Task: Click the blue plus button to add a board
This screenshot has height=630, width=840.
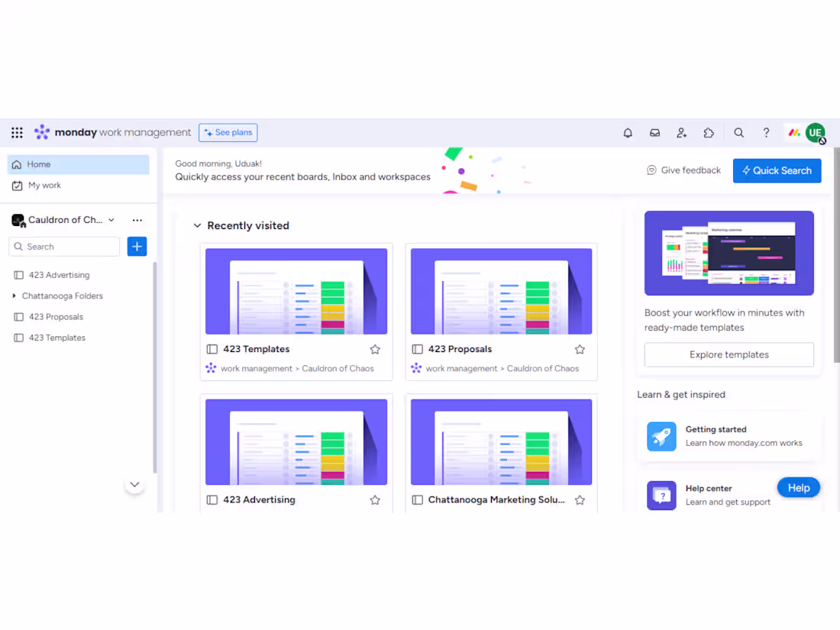Action: point(137,246)
